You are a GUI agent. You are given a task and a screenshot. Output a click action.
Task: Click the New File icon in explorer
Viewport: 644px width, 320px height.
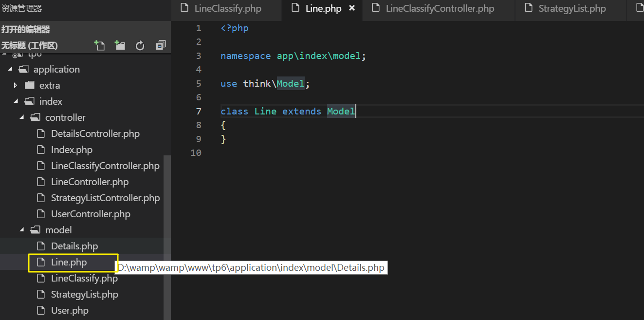[99, 45]
